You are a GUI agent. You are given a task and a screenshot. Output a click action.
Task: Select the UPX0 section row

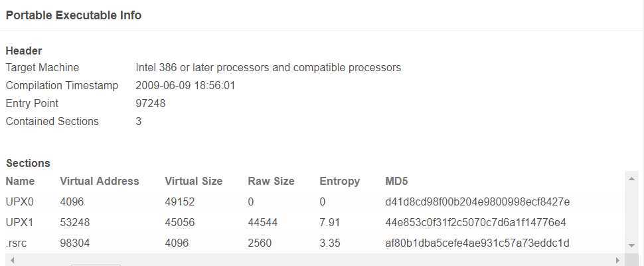315,202
